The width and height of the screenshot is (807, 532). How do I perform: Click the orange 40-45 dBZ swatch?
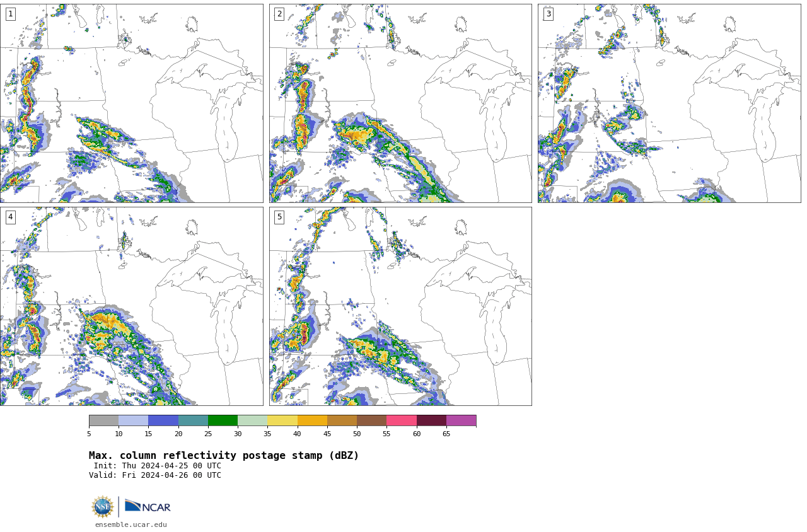(312, 420)
